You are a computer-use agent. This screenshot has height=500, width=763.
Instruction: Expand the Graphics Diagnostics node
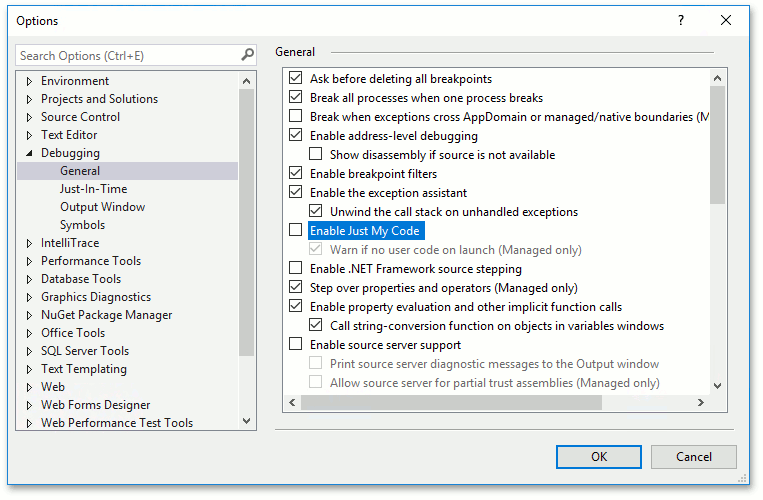[x=29, y=297]
